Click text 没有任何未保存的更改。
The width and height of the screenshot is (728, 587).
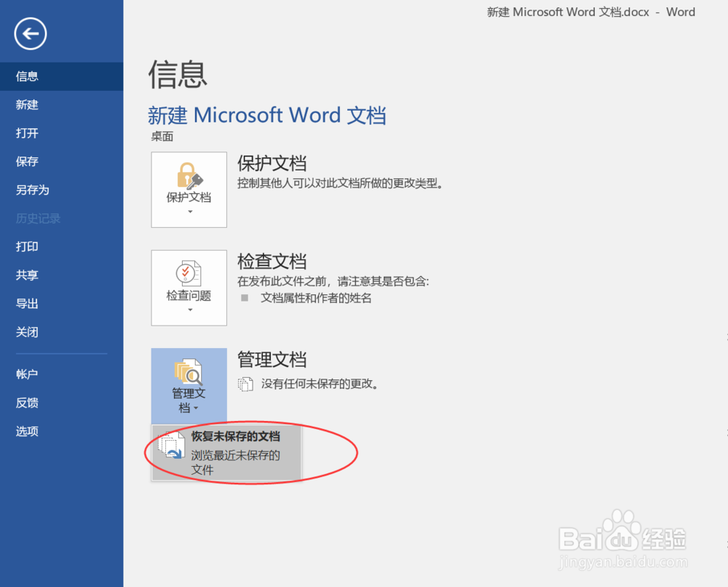320,384
